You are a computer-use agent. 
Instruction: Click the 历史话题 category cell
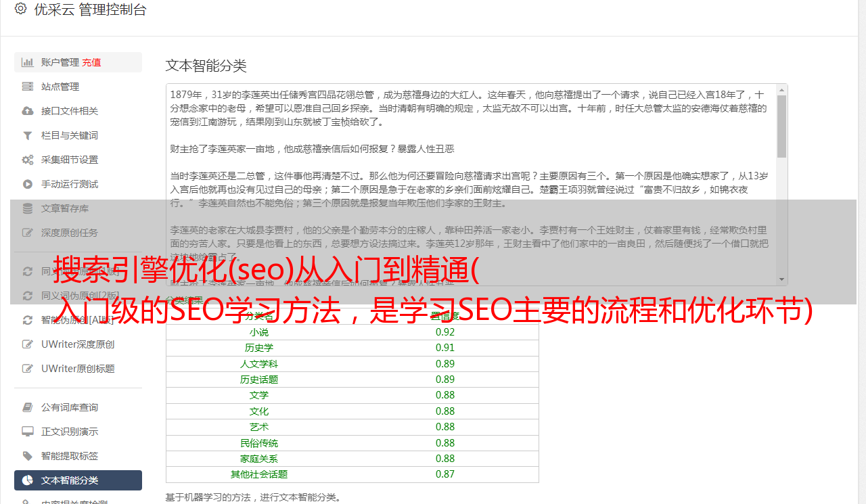tap(259, 380)
